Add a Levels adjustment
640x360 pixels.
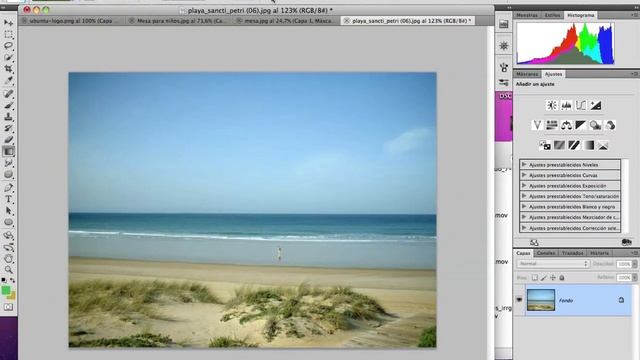(566, 105)
